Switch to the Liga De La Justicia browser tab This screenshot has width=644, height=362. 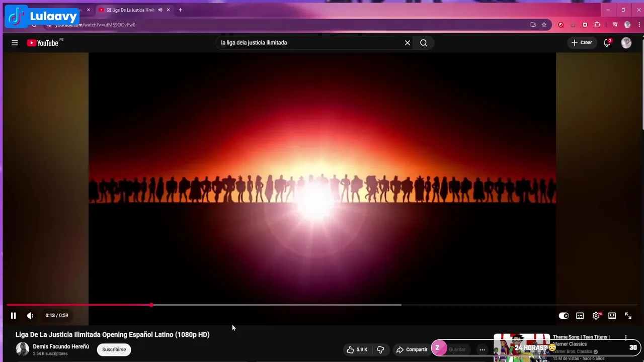pos(131,10)
